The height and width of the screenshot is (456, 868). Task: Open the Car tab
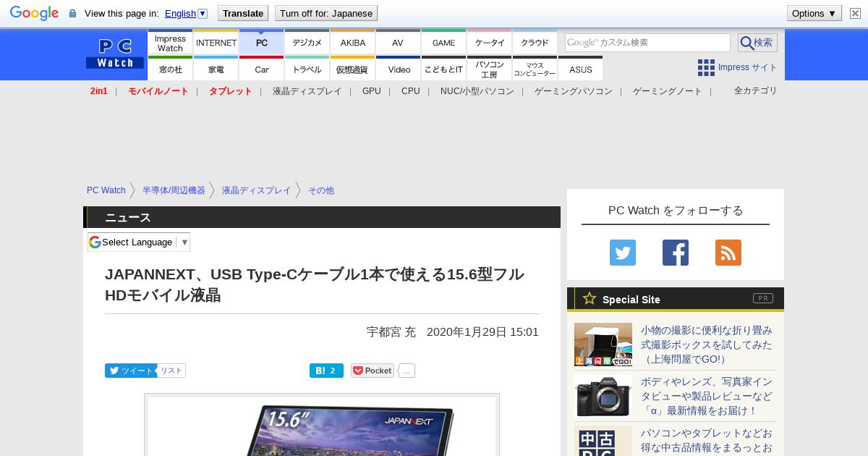pos(262,69)
